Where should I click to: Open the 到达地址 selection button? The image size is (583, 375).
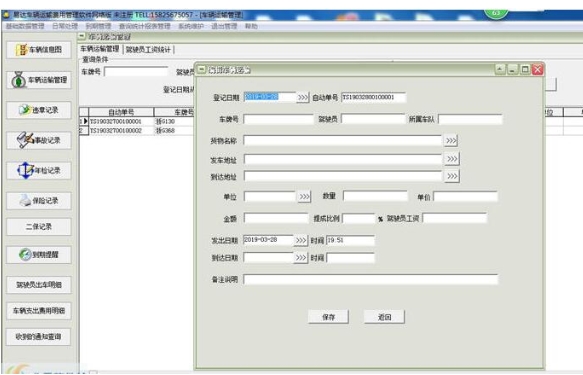[452, 176]
